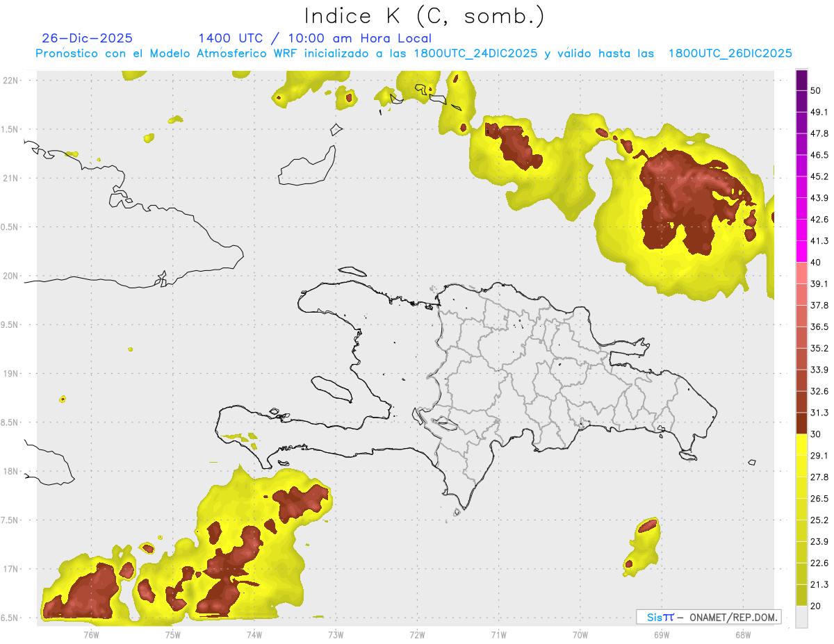Click the 76W longitude label
This screenshot has width=834, height=644.
pyautogui.click(x=91, y=634)
